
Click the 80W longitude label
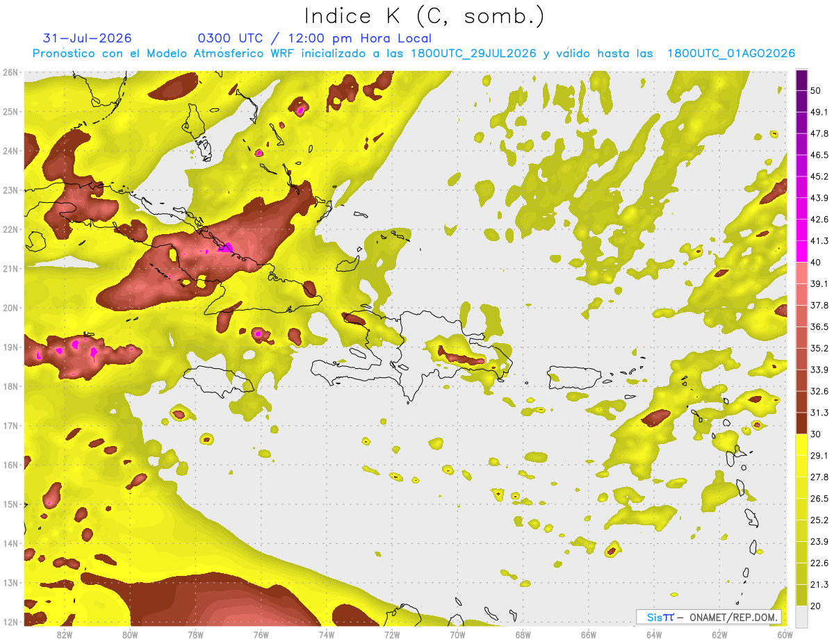tap(130, 634)
